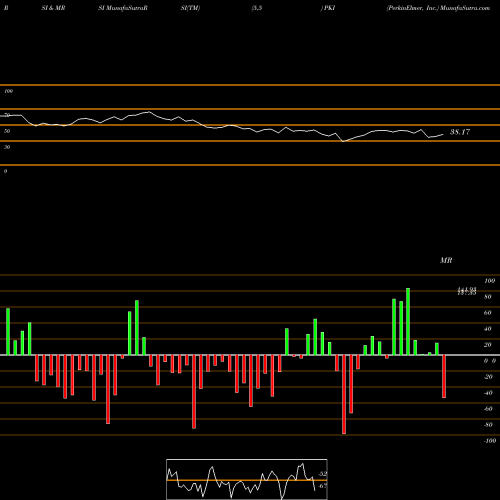Click the 30 level label on RSI scale
The image size is (500, 500).
(7, 147)
